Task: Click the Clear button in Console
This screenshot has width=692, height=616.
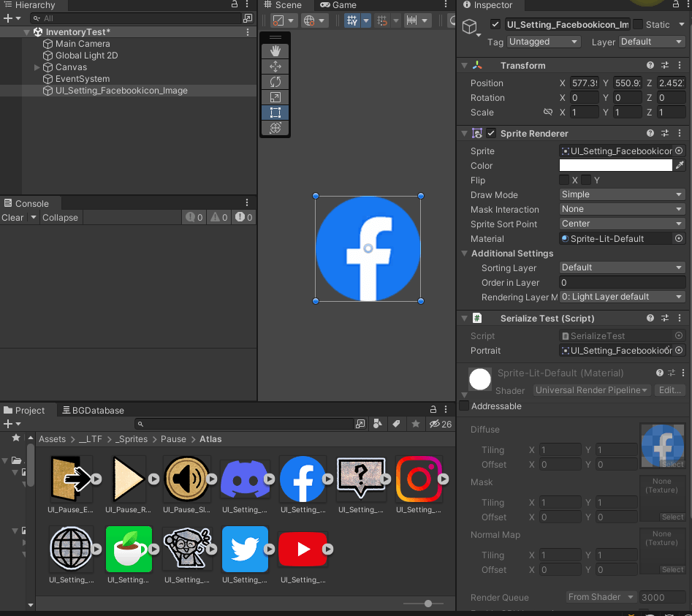Action: [x=12, y=218]
